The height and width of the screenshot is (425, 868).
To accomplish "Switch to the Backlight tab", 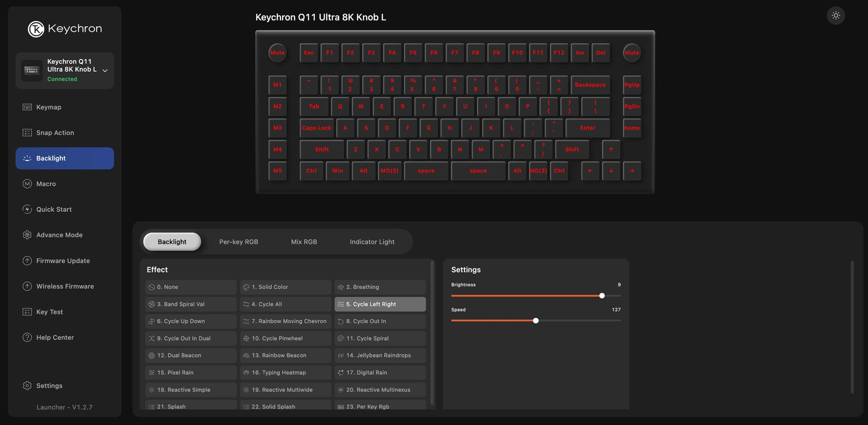I will (x=172, y=242).
